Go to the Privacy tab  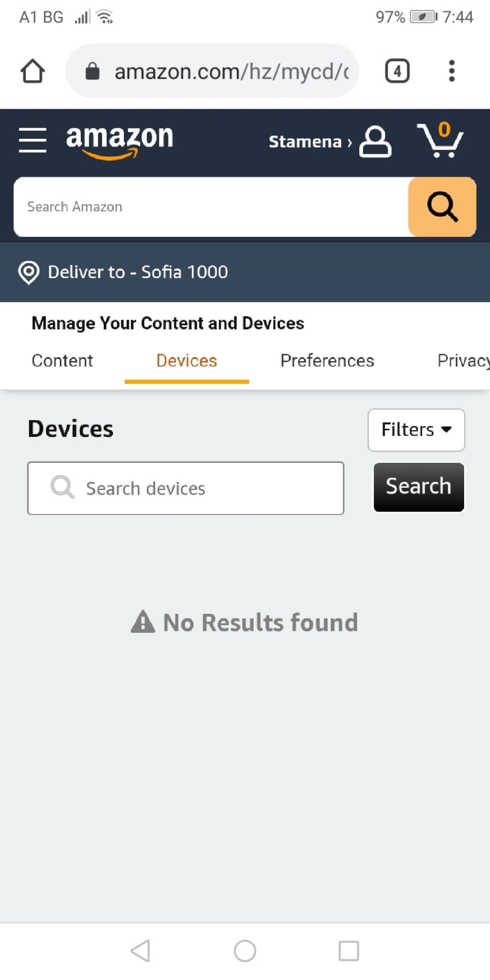tap(462, 361)
